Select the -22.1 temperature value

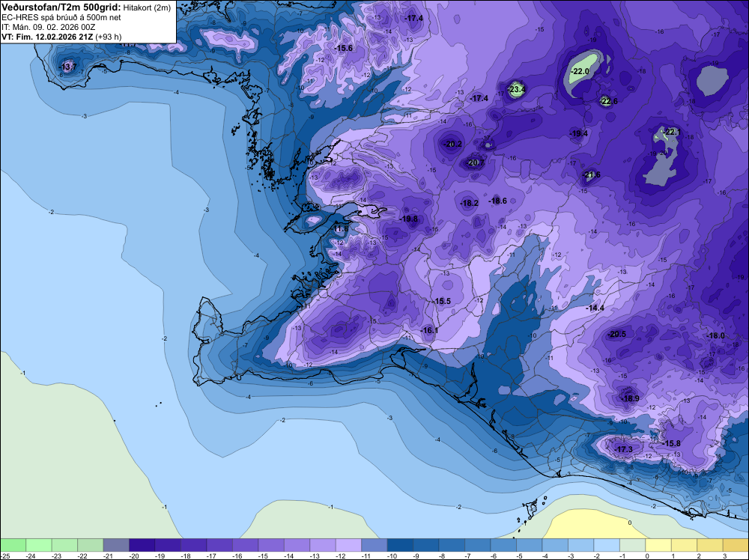[673, 133]
